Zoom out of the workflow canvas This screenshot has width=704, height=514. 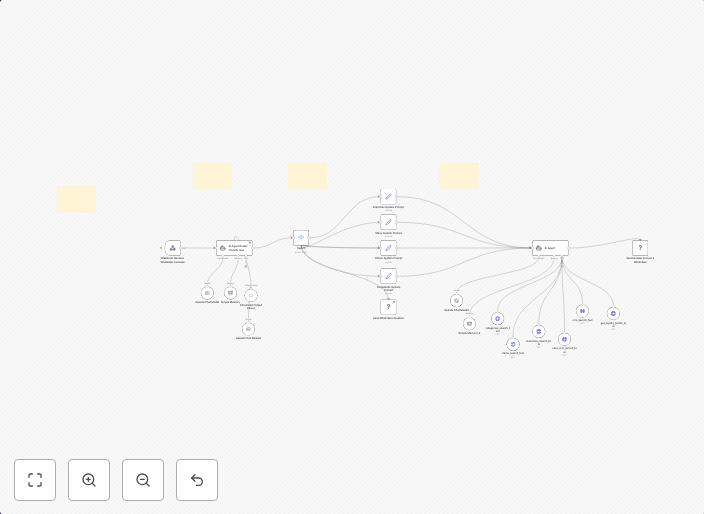[143, 480]
